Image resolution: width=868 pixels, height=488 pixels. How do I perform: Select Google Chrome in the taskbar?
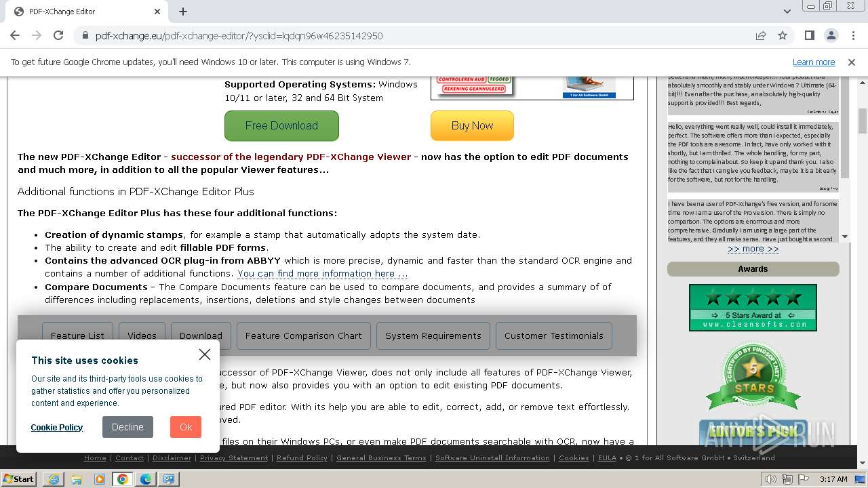coord(123,479)
